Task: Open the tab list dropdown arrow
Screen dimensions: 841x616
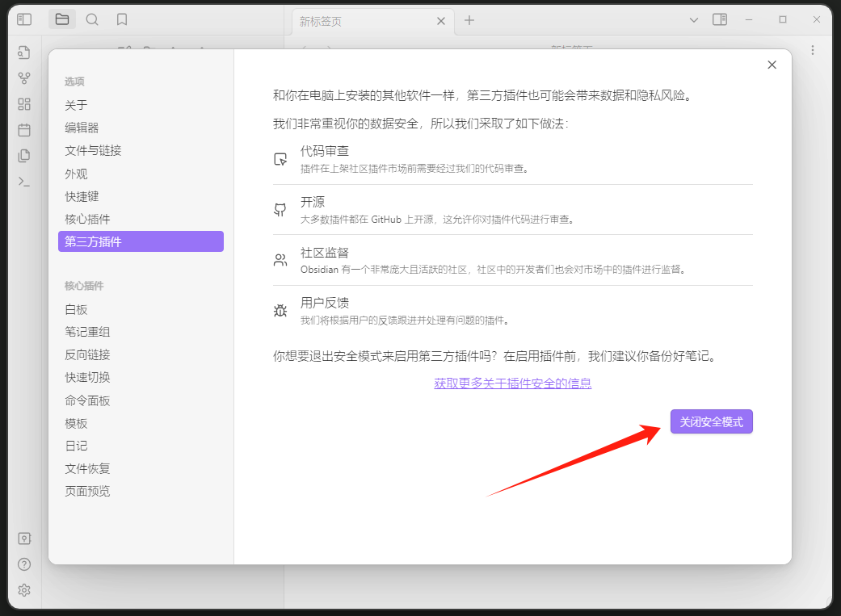Action: [x=693, y=19]
